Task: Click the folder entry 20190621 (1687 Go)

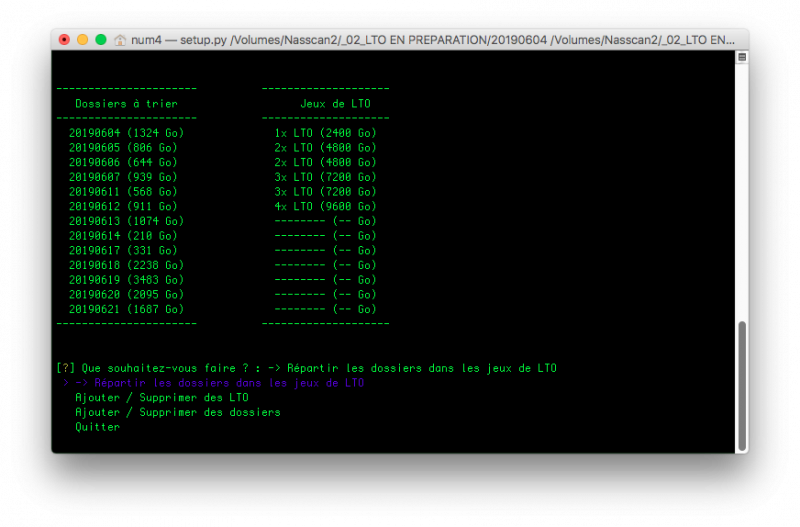Action: (126, 309)
